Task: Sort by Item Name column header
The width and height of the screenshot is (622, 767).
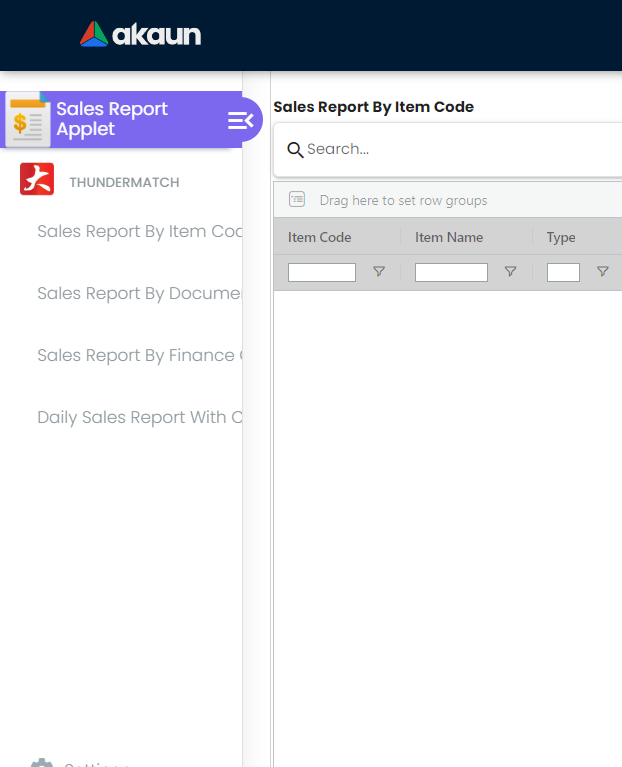Action: click(x=449, y=237)
